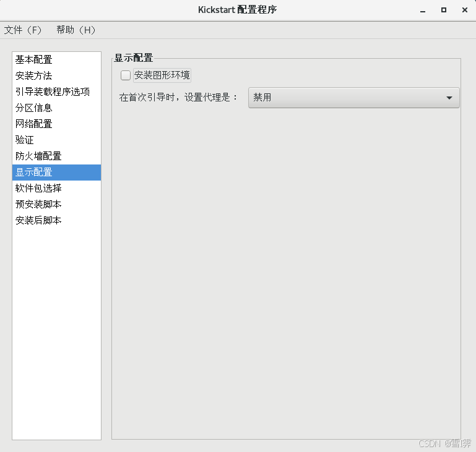Select 分区信息 in the sidebar
Screen dimensions: 476x452
point(56,108)
